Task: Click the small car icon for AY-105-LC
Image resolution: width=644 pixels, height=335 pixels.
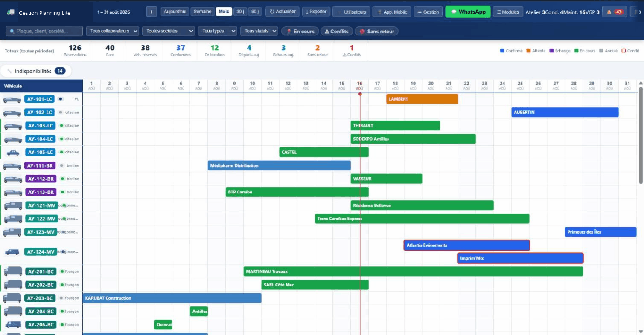Action: 13,152
